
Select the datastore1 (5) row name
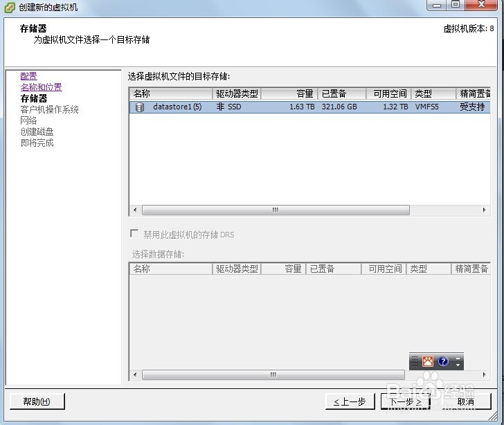pyautogui.click(x=177, y=107)
